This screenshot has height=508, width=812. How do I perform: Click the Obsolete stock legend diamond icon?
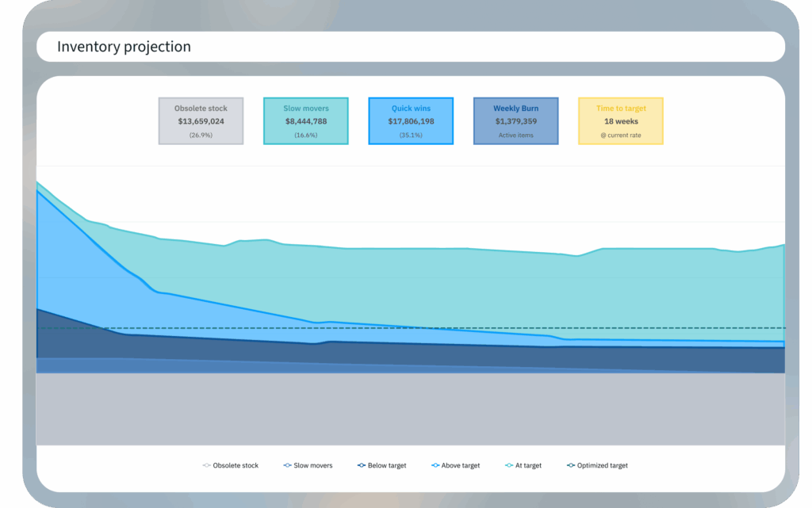click(205, 465)
